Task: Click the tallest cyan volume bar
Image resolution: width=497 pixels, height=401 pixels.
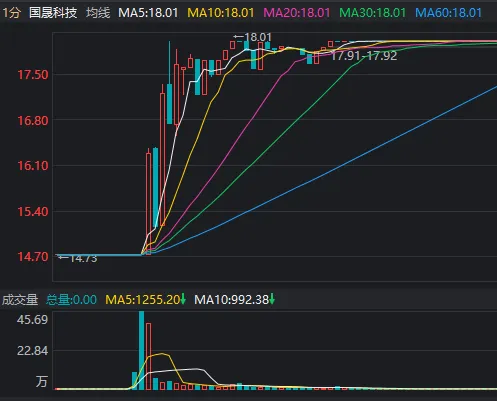Action: [x=142, y=350]
